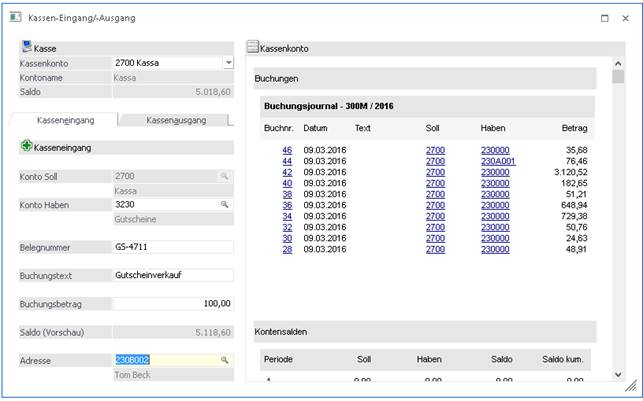
Task: Click the Buchungstext input field
Action: [172, 275]
